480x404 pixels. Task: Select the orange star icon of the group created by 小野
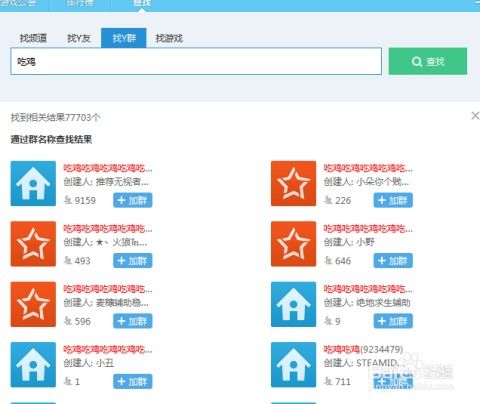coord(293,244)
